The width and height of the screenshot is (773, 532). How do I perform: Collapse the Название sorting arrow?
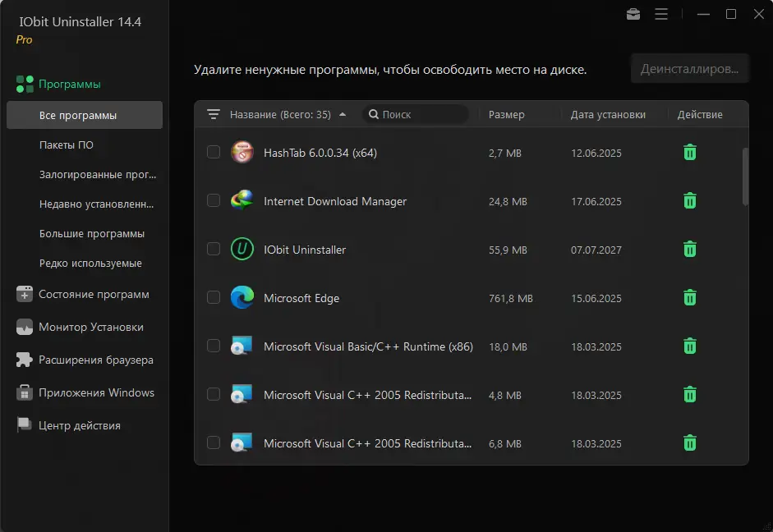[343, 115]
